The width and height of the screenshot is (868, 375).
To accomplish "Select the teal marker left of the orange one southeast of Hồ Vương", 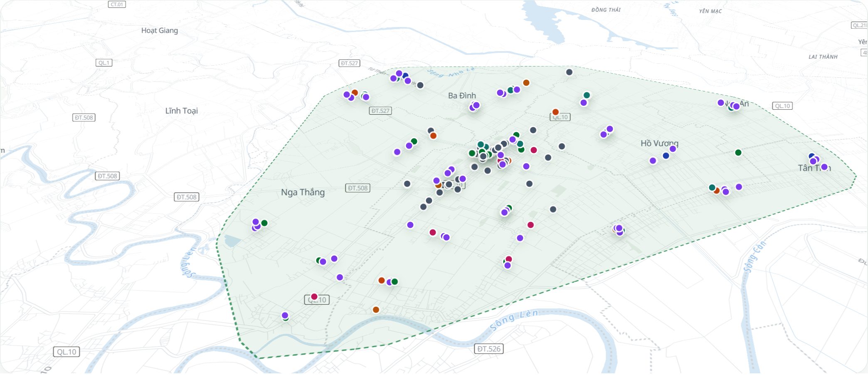I will 712,187.
